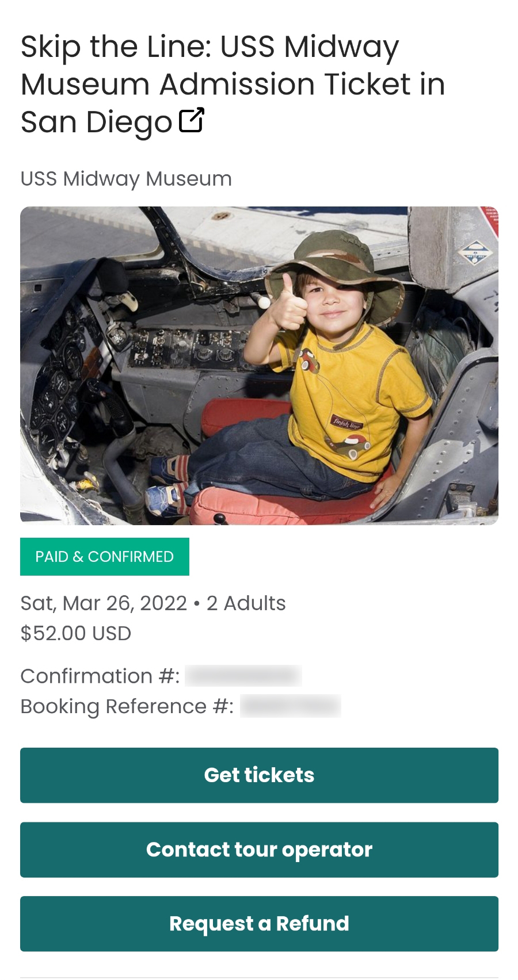This screenshot has height=980, width=518.
Task: Tap the Confirmation # label
Action: (100, 676)
